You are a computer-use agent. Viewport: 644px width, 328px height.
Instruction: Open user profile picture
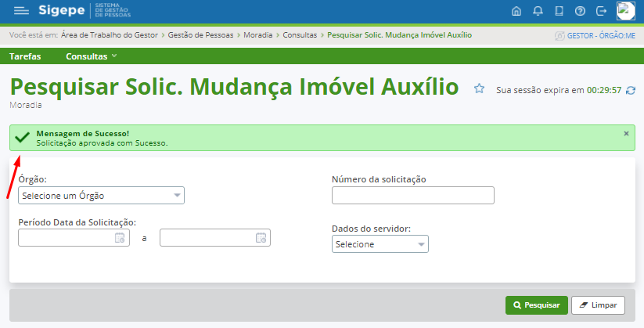click(625, 11)
